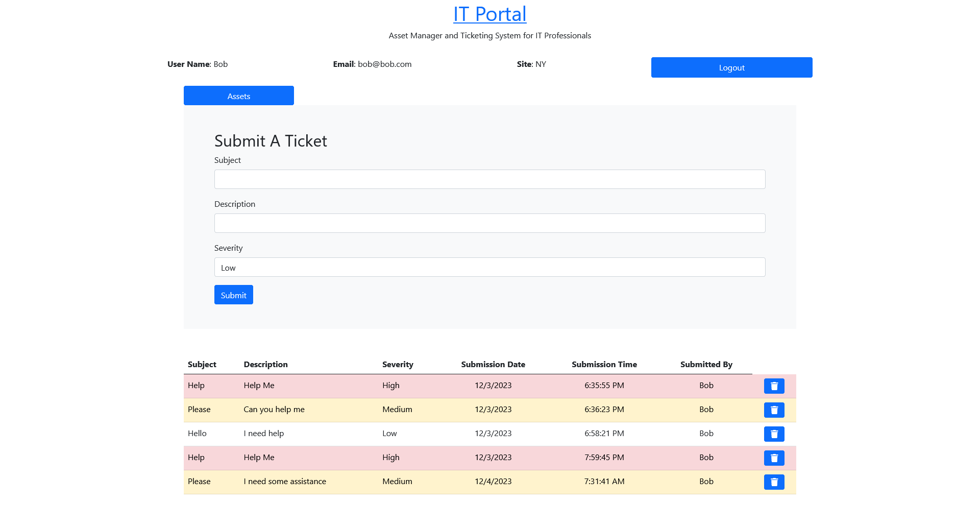
Task: Select the Help ticket row submitted 6:35:55 PM
Action: 357,386
